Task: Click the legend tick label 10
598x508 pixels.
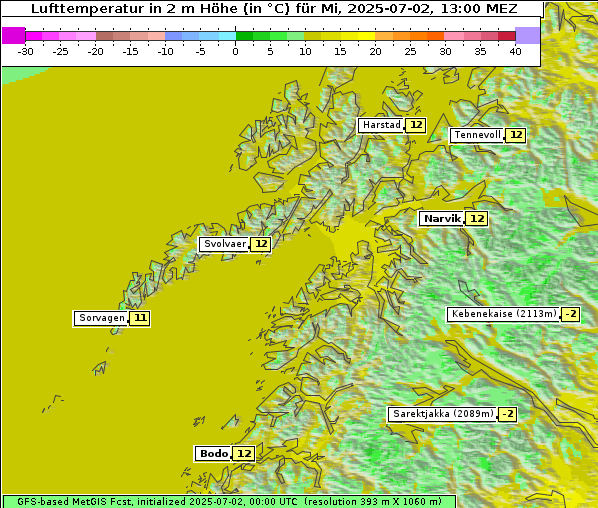Action: (305, 51)
